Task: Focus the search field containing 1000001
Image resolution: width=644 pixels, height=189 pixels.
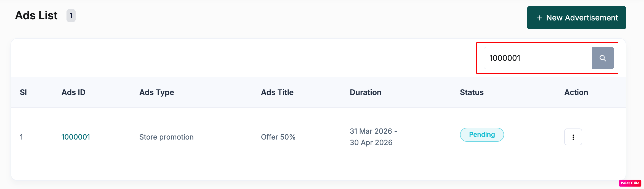Action: pyautogui.click(x=538, y=58)
